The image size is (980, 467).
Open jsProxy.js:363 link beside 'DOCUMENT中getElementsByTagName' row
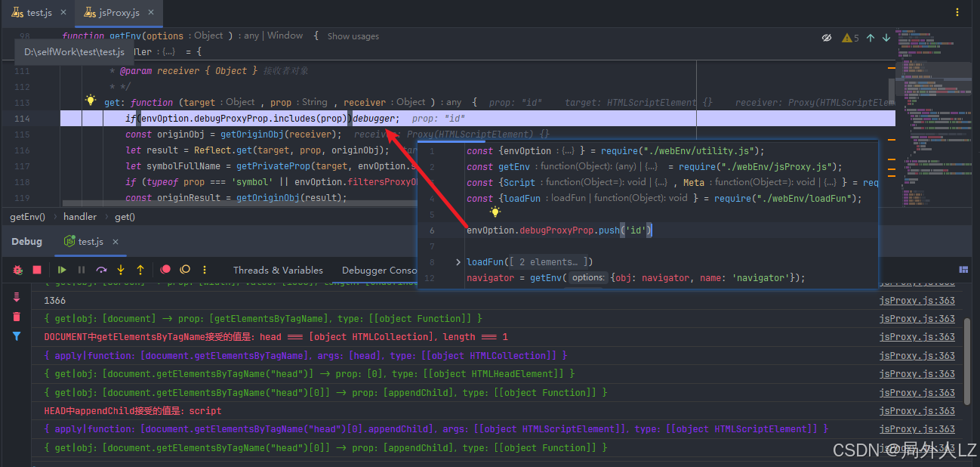click(917, 337)
